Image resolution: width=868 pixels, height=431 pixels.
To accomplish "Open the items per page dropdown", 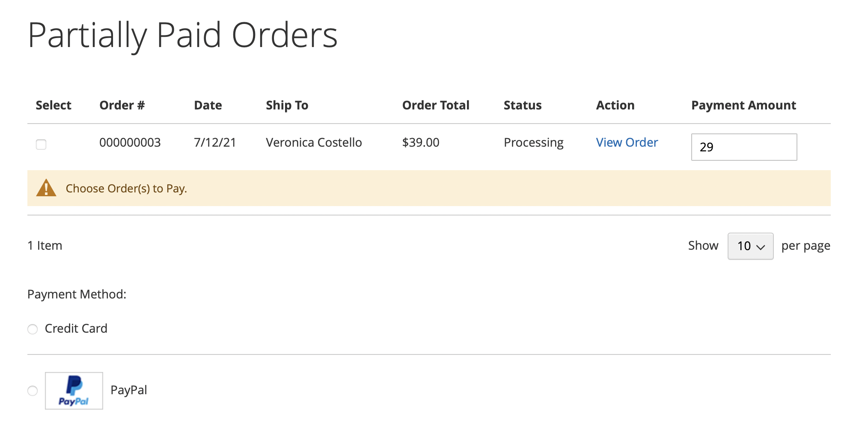I will (750, 246).
